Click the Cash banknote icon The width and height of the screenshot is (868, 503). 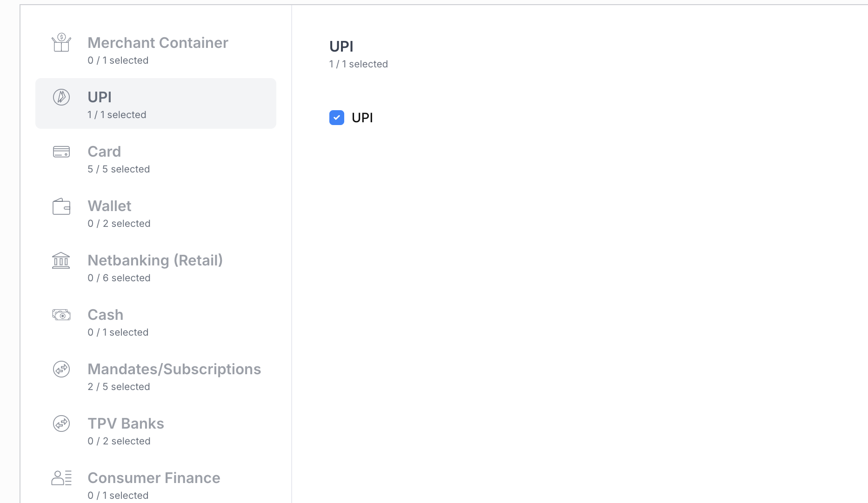tap(61, 314)
